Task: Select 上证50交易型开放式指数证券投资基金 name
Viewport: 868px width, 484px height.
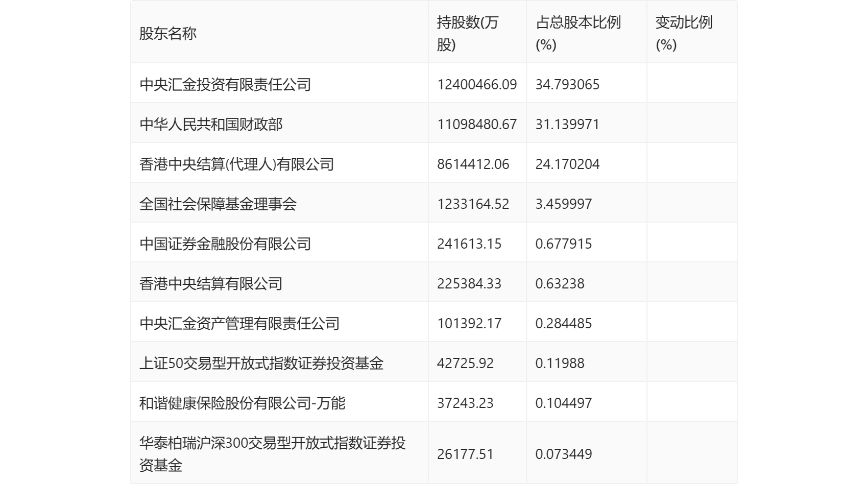Action: point(261,363)
